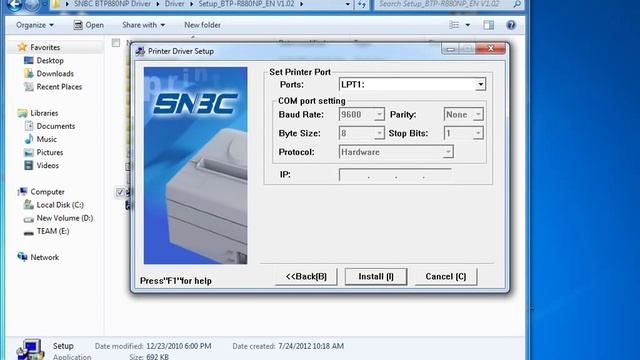Toggle the preview pane icon
The image size is (640, 360).
click(x=489, y=25)
